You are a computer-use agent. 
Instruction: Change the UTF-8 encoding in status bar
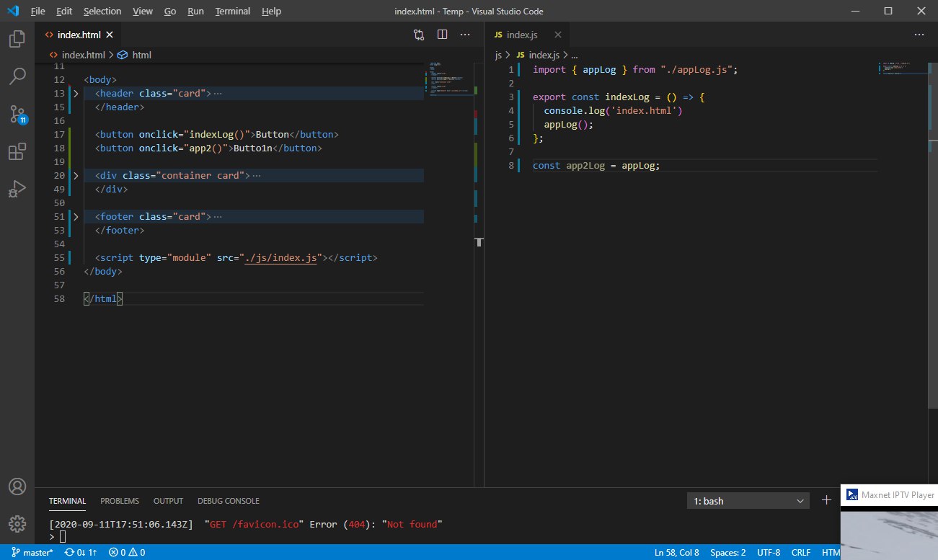(x=770, y=553)
